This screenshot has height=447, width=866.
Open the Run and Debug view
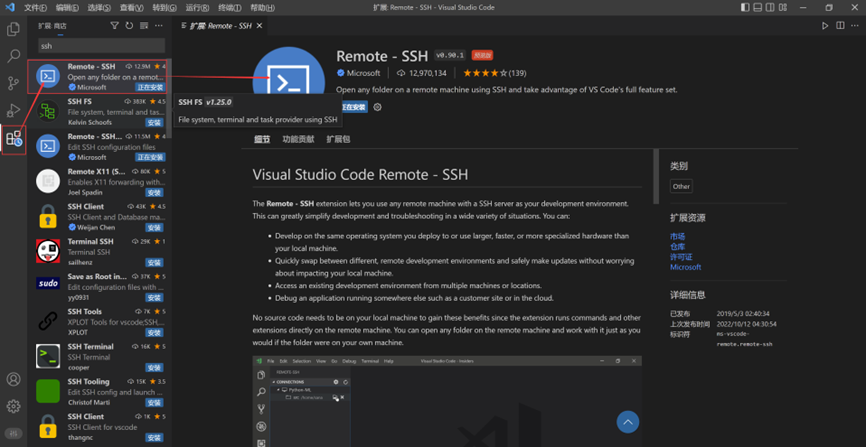[x=13, y=111]
